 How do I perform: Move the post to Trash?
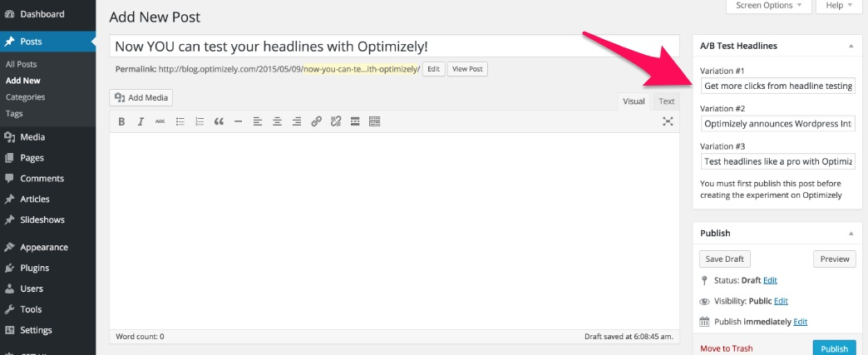click(x=727, y=348)
